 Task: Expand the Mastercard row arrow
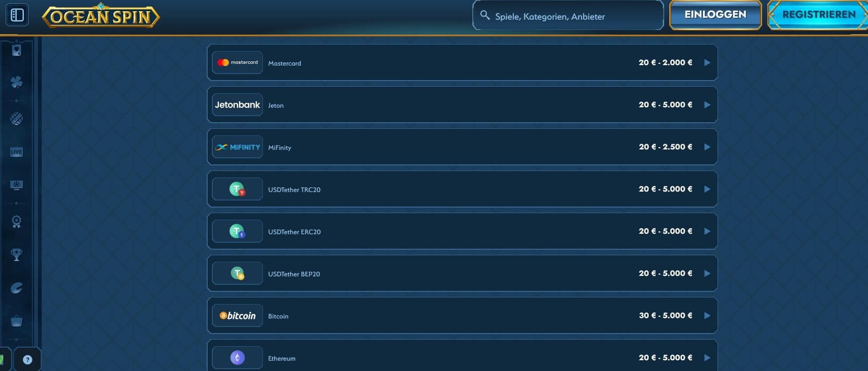pos(707,62)
